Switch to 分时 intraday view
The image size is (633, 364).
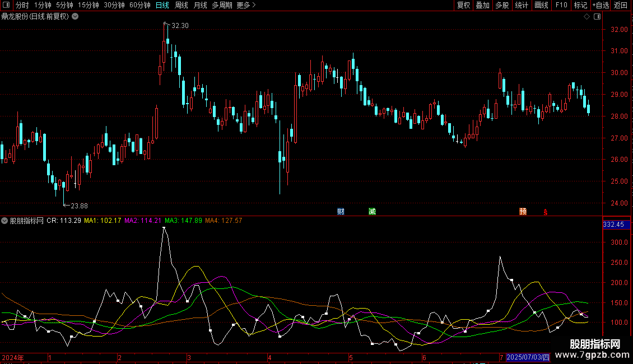pos(22,5)
